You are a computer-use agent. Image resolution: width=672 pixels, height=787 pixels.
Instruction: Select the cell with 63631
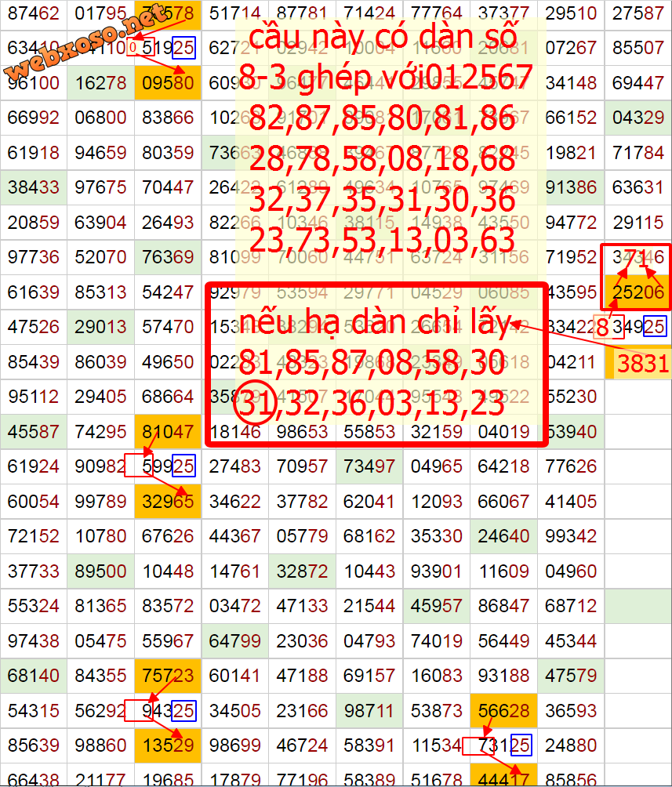[x=637, y=187]
